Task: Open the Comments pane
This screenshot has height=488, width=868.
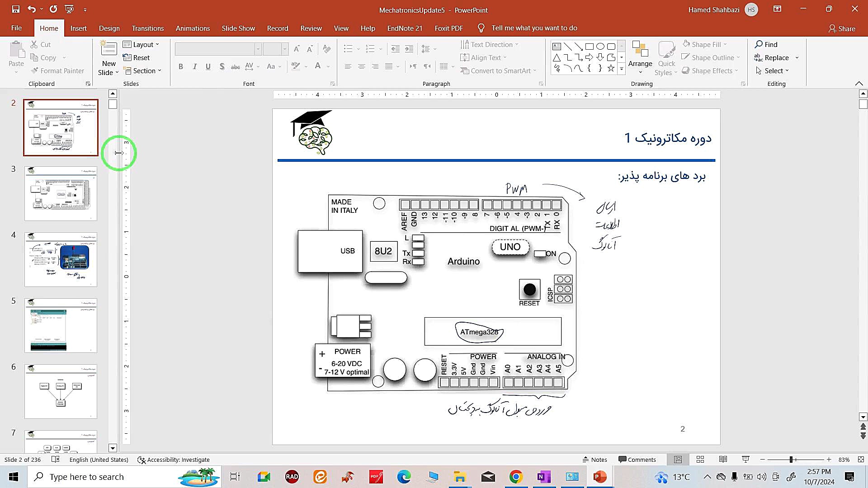Action: tap(637, 460)
